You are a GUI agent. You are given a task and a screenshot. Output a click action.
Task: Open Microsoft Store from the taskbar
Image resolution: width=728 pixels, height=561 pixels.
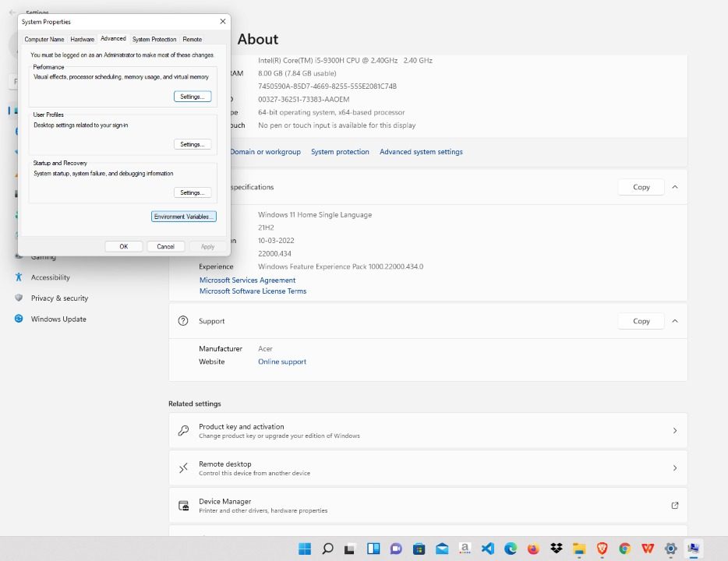[419, 549]
